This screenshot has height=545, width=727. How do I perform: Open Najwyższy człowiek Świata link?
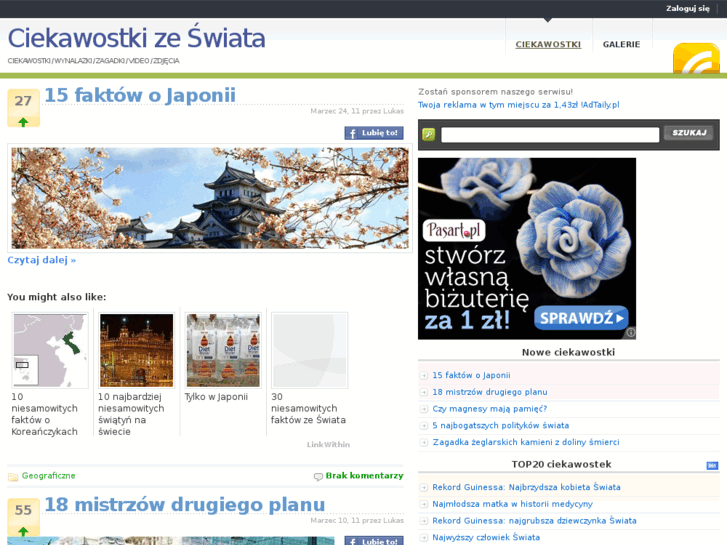(x=486, y=537)
